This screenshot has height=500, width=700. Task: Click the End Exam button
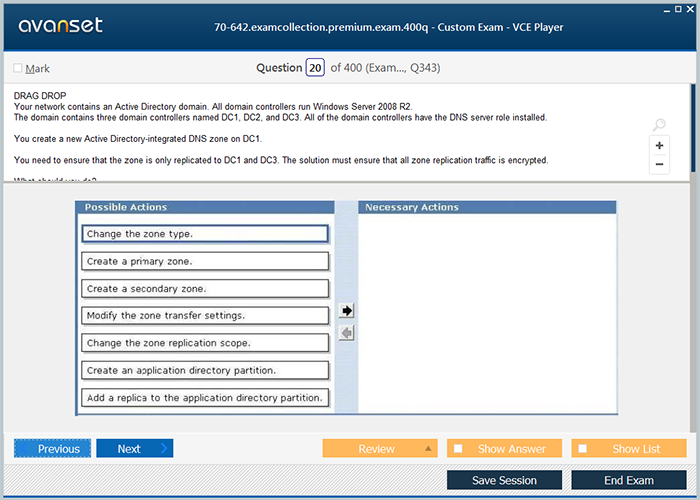629,480
